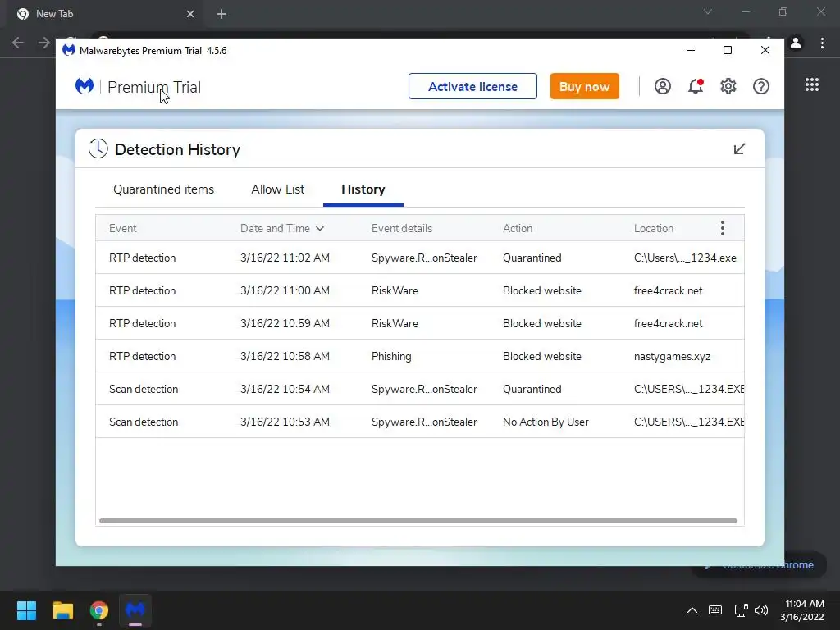Click 'No Action By User' cell
Screen dimensions: 840x630
pos(546,422)
